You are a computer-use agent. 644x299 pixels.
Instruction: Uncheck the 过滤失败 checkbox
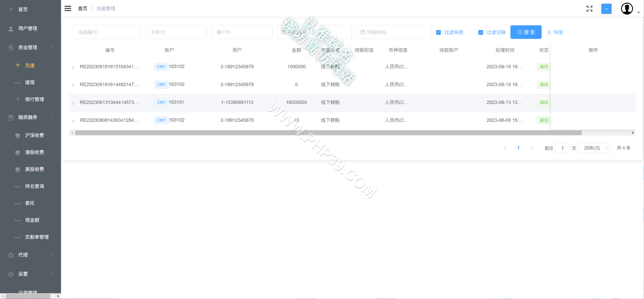[x=438, y=32]
